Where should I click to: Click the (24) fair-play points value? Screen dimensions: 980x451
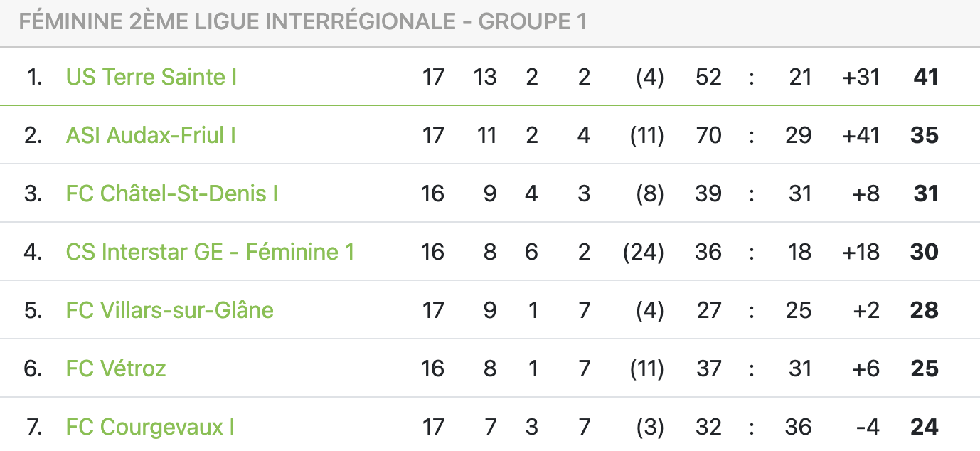(643, 252)
